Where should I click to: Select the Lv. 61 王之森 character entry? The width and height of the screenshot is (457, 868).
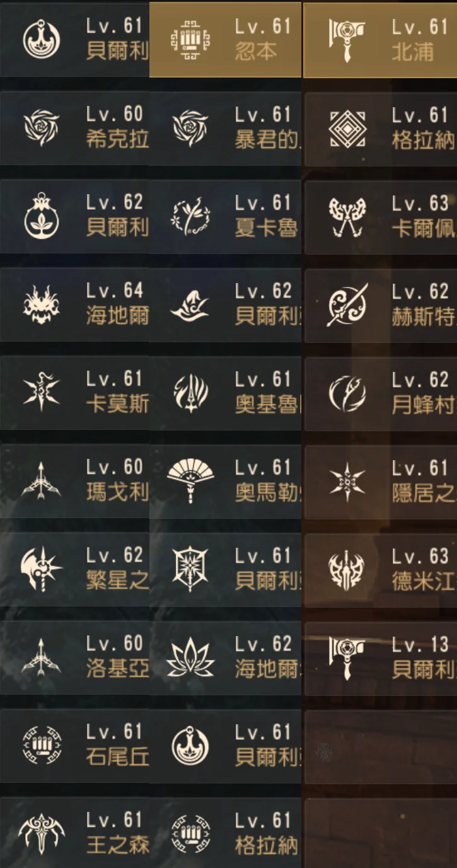tap(74, 833)
